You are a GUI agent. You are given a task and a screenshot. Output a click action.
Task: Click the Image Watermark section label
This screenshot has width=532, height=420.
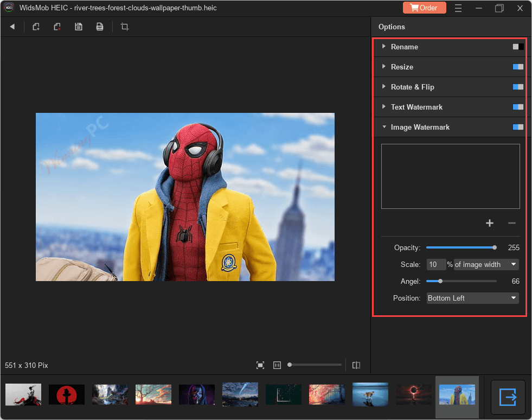tap(420, 127)
